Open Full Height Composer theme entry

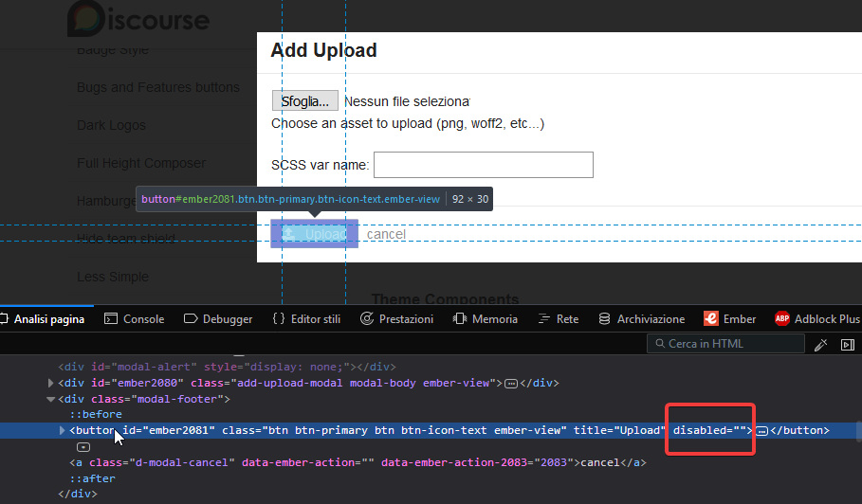(141, 163)
